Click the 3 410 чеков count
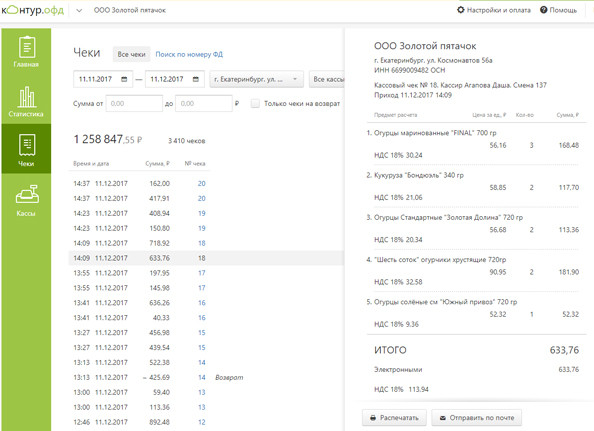 coord(187,141)
